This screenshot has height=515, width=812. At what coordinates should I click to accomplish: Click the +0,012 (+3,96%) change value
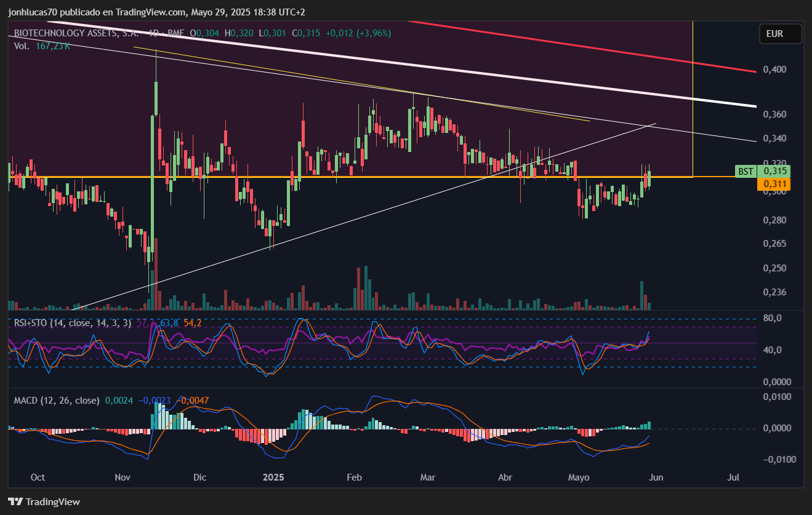358,33
